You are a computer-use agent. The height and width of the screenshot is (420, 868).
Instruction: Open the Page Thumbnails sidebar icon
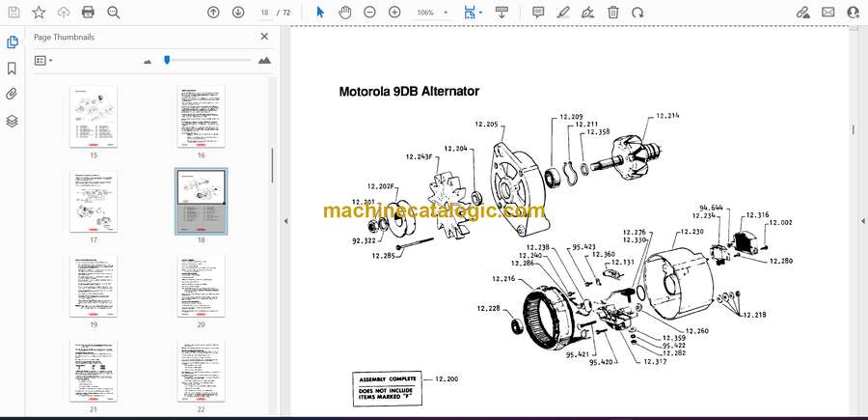[x=13, y=42]
